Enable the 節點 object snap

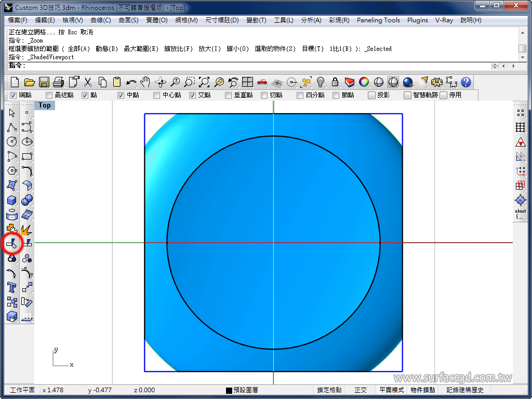click(336, 96)
